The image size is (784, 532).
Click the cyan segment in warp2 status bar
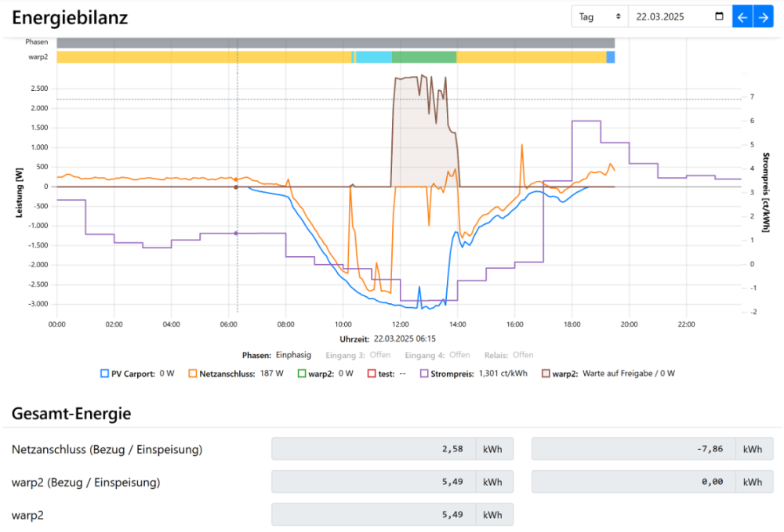point(374,57)
